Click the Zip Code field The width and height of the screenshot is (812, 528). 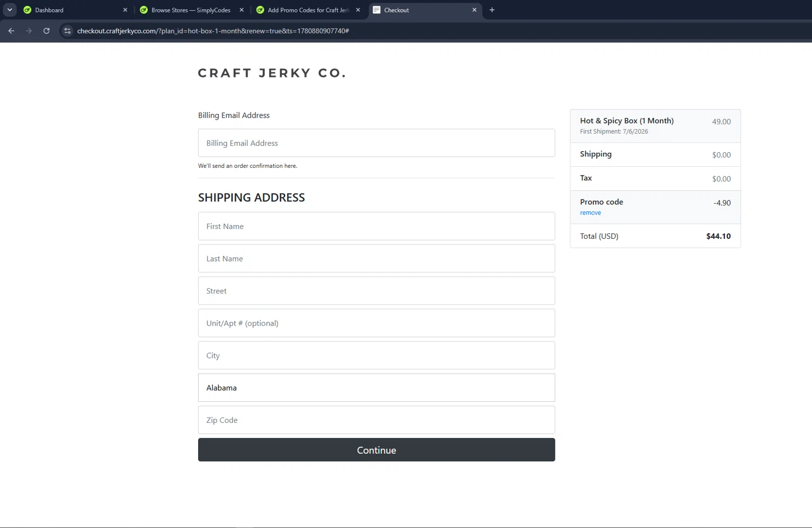click(x=376, y=420)
